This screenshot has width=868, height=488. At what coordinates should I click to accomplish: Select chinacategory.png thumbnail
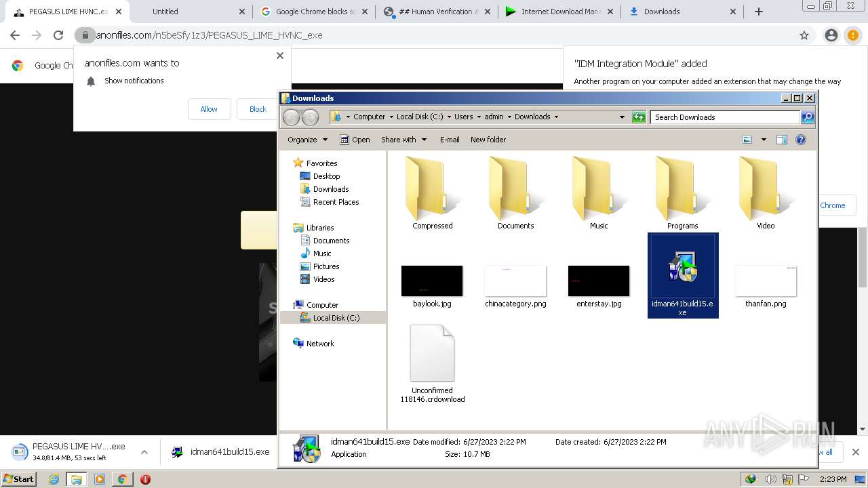coord(515,281)
